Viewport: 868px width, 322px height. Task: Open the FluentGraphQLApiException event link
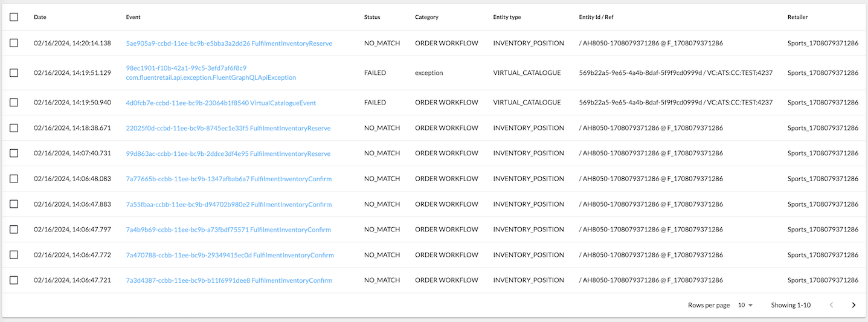[x=211, y=77]
